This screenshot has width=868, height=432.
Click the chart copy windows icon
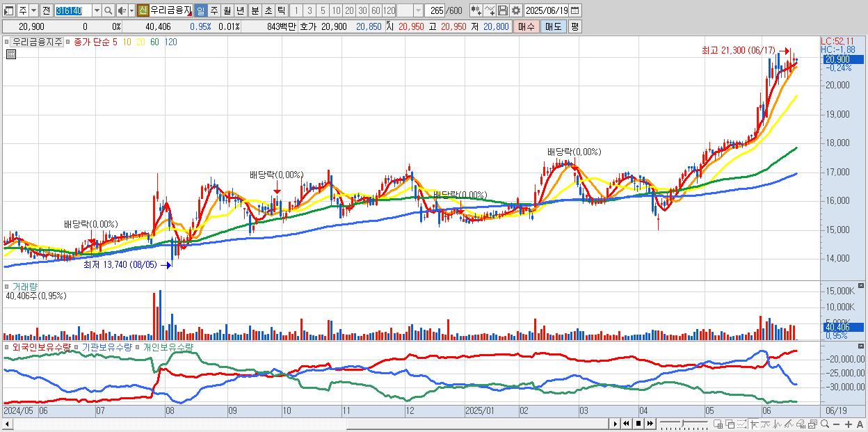tap(812, 424)
